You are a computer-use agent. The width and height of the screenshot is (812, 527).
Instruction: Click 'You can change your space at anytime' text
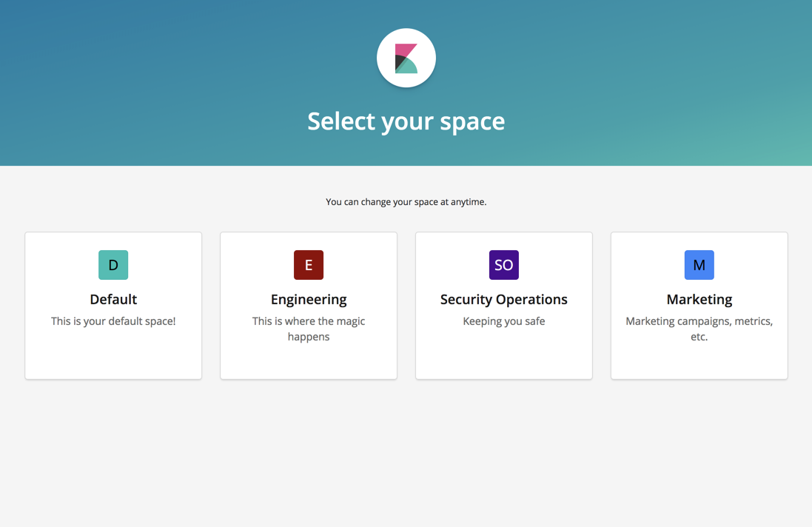click(406, 201)
